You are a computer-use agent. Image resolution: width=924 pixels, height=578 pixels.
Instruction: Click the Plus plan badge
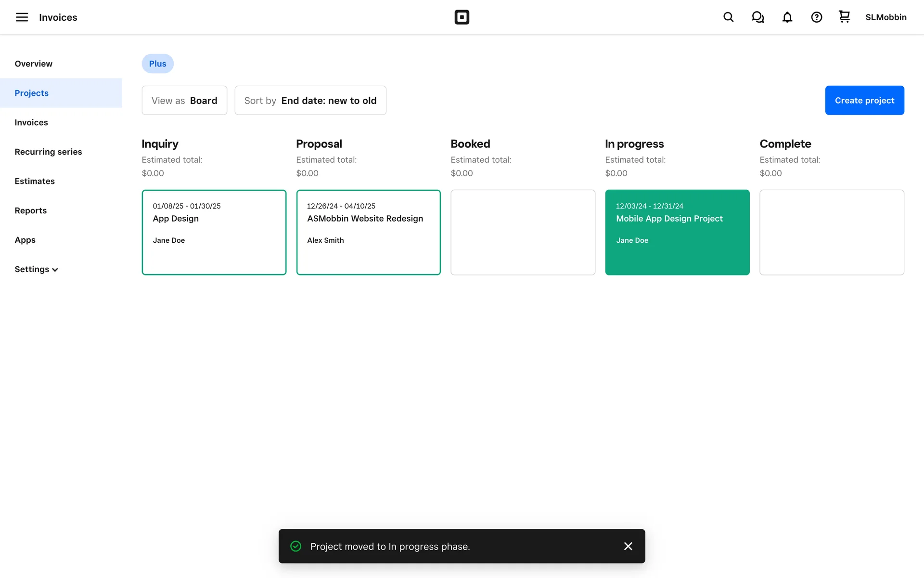(157, 64)
